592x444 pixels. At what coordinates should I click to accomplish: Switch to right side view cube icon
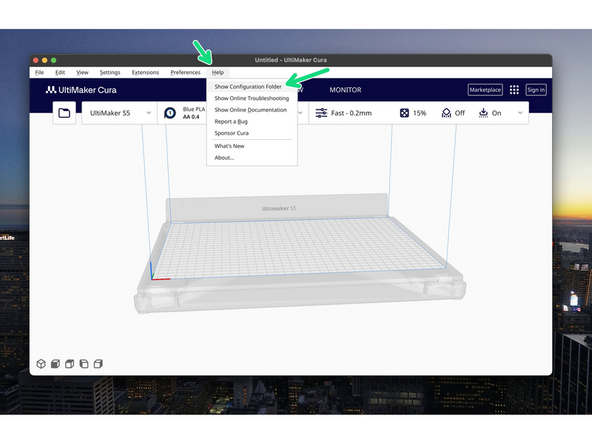click(x=98, y=364)
